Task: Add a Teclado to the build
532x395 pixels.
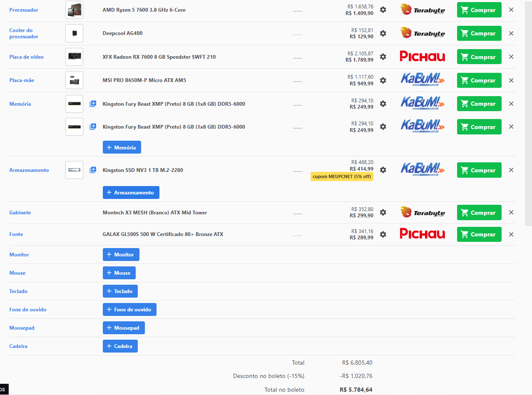Action: pos(120,291)
